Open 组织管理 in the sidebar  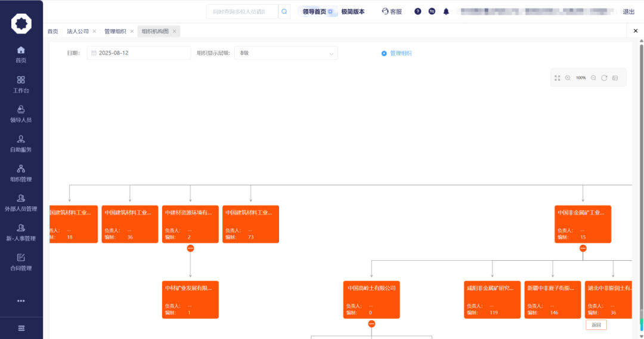pyautogui.click(x=21, y=173)
